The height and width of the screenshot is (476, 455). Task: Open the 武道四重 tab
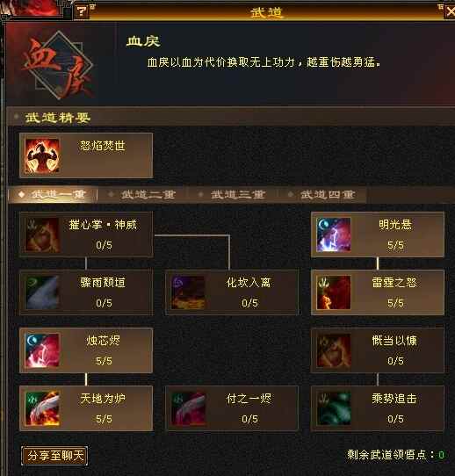point(322,195)
